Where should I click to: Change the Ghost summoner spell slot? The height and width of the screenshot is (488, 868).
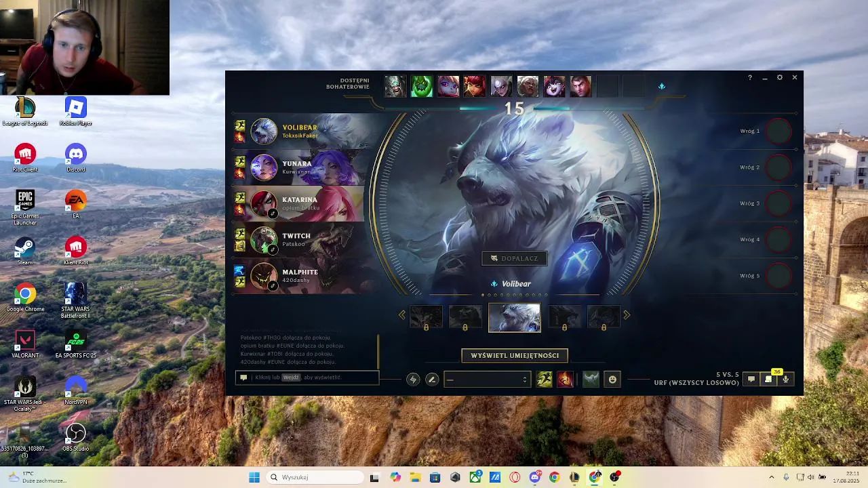point(545,380)
